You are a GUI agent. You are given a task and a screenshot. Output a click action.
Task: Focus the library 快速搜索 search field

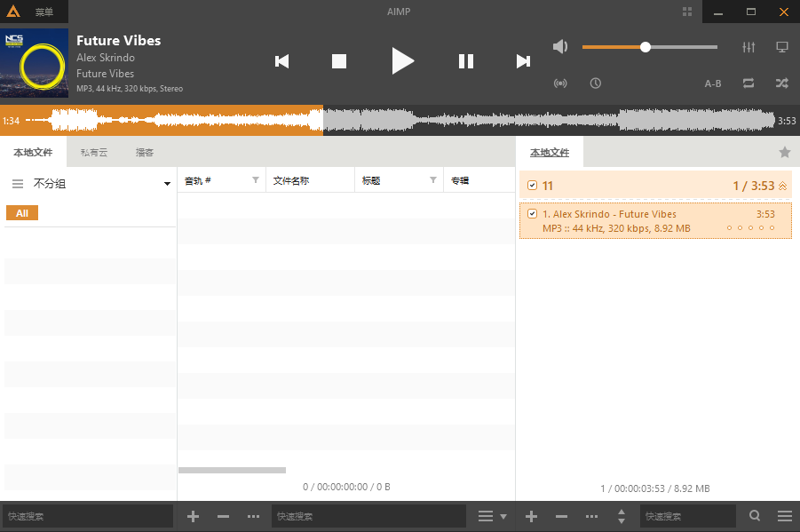tap(368, 516)
